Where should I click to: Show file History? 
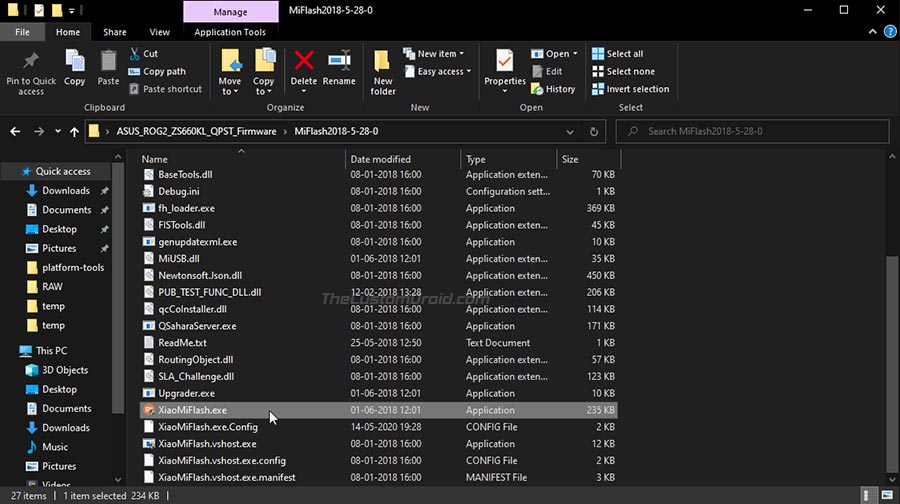click(x=553, y=89)
